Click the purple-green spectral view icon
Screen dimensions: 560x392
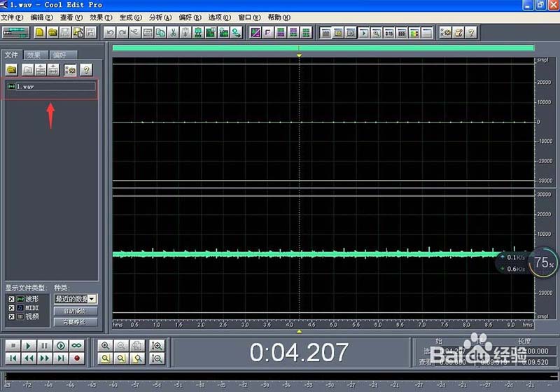255,33
